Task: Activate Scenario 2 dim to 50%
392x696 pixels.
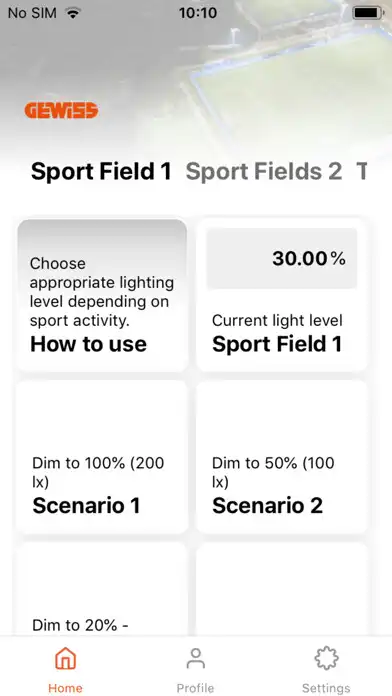Action: (x=282, y=457)
